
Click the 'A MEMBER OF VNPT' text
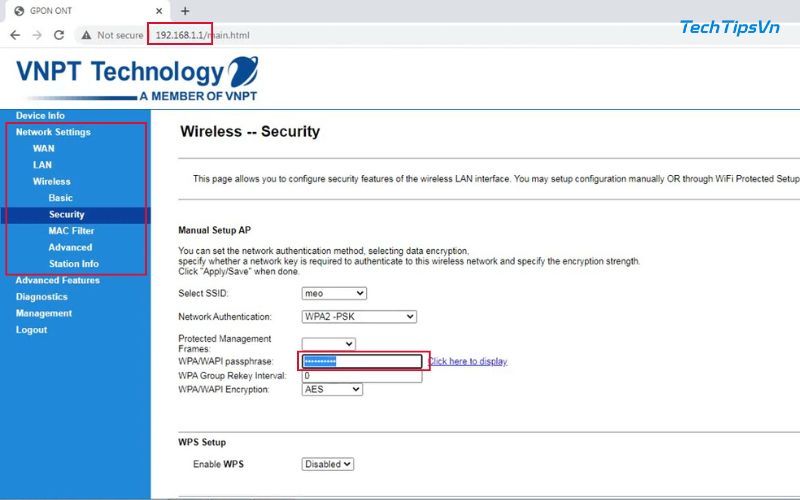pyautogui.click(x=198, y=96)
